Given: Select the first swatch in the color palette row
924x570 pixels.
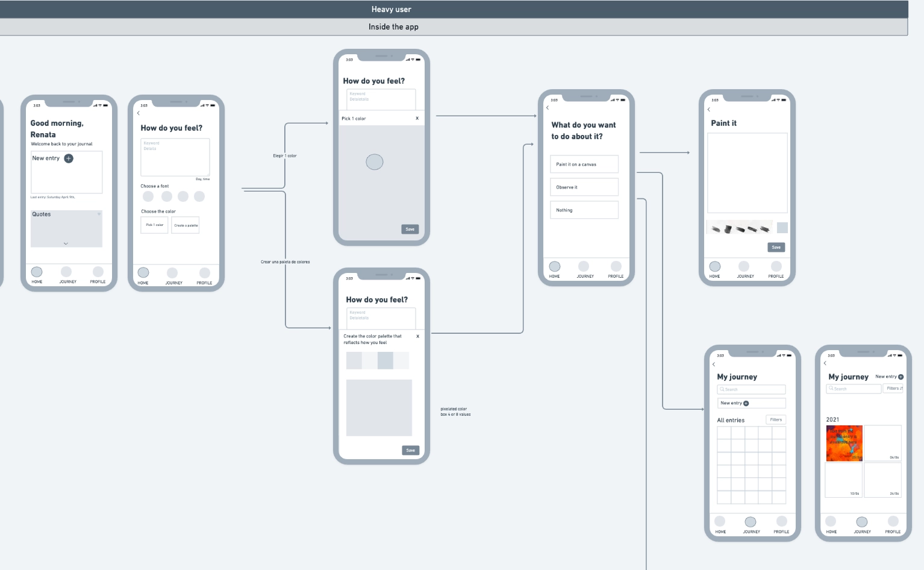Looking at the screenshot, I should (x=354, y=360).
